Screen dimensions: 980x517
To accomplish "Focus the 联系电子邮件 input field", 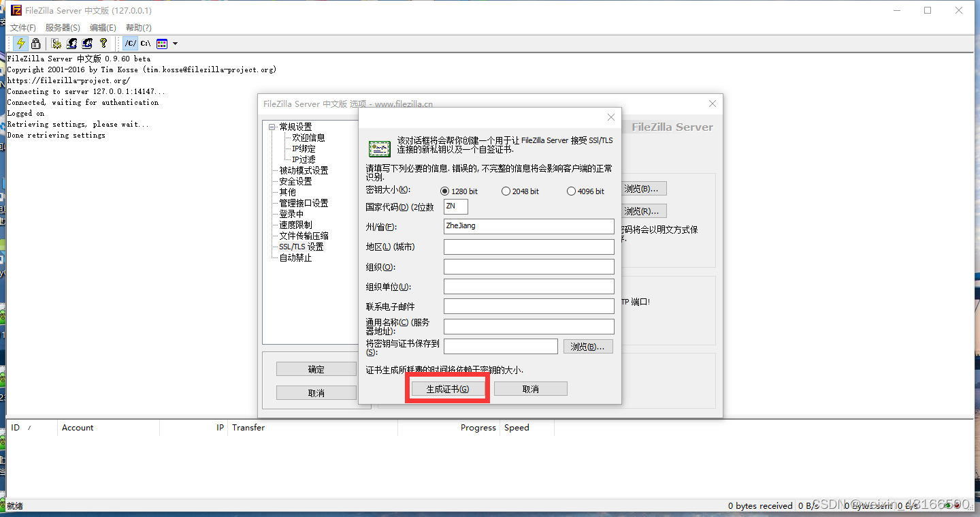I will (x=529, y=307).
